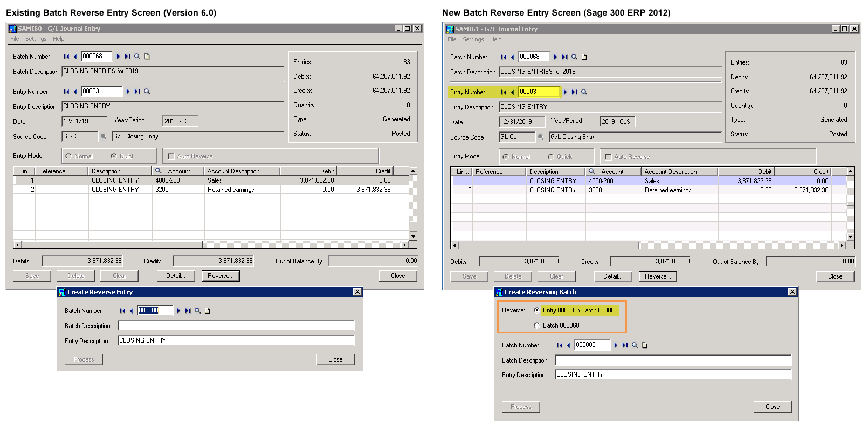Open File menu in SAMI61 window
The width and height of the screenshot is (868, 431).
(x=452, y=39)
